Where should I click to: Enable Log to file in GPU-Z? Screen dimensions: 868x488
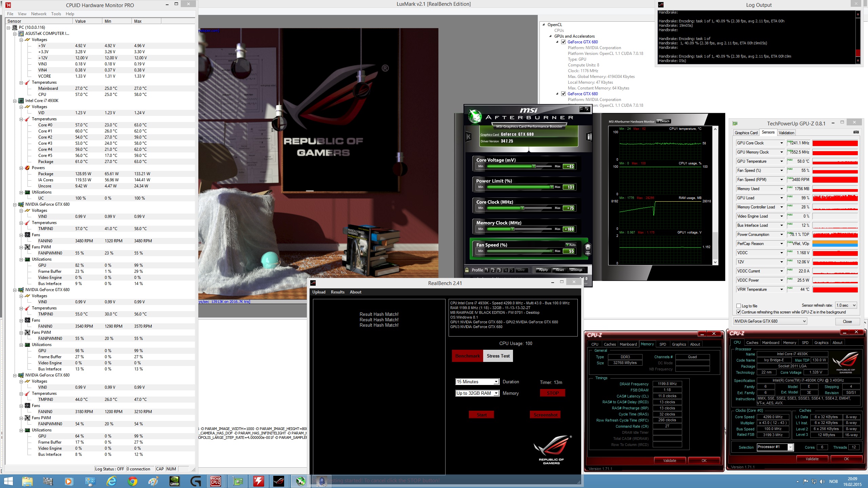[x=739, y=306]
